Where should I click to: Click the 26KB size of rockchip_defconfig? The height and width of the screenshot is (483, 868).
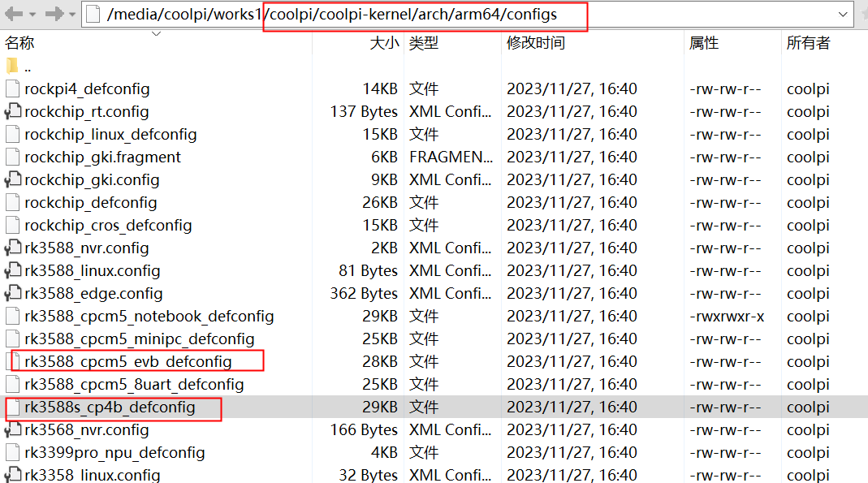(380, 202)
